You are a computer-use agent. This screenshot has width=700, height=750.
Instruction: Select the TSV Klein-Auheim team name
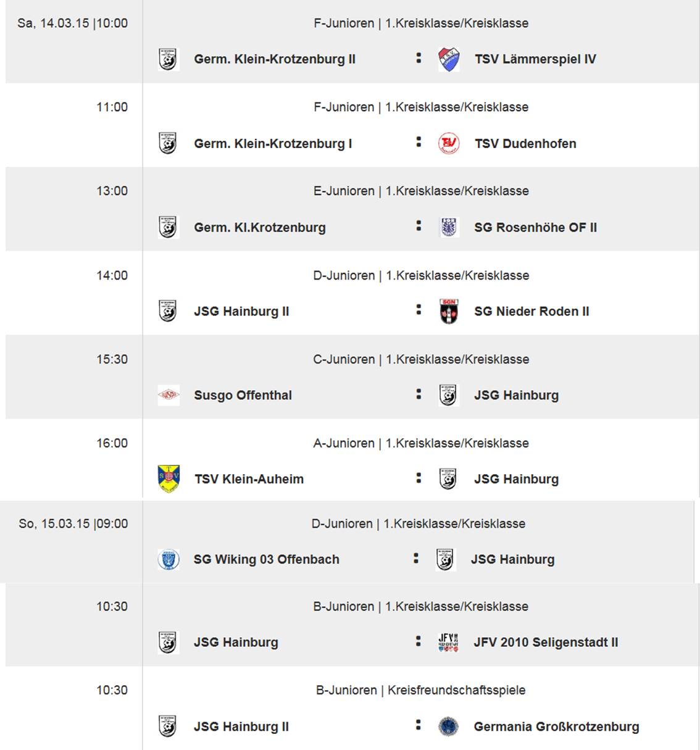click(x=249, y=479)
